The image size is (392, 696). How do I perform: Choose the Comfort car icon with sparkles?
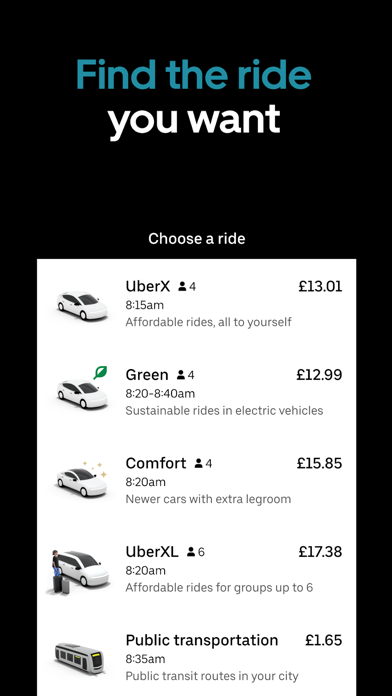83,481
